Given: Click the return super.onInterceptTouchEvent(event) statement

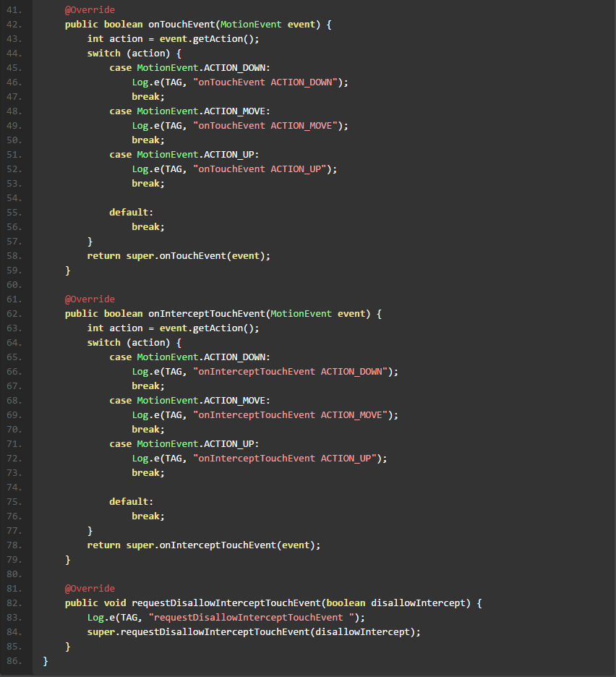Looking at the screenshot, I should pos(203,545).
